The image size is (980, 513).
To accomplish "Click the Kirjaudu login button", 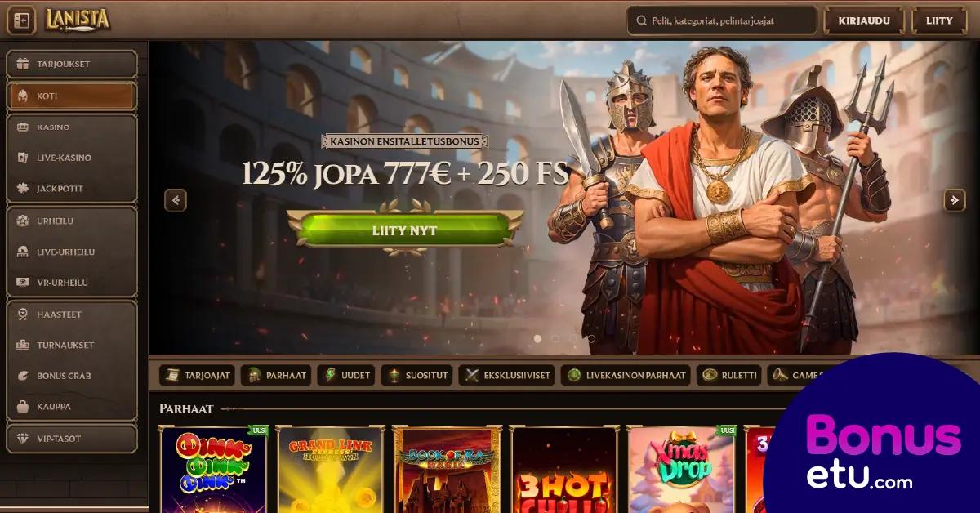I will tap(864, 20).
